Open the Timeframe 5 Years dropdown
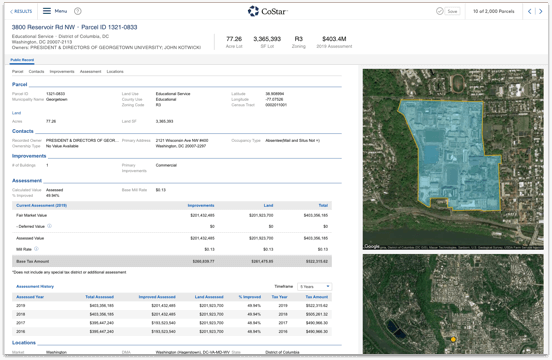The height and width of the screenshot is (360, 552). pyautogui.click(x=314, y=286)
